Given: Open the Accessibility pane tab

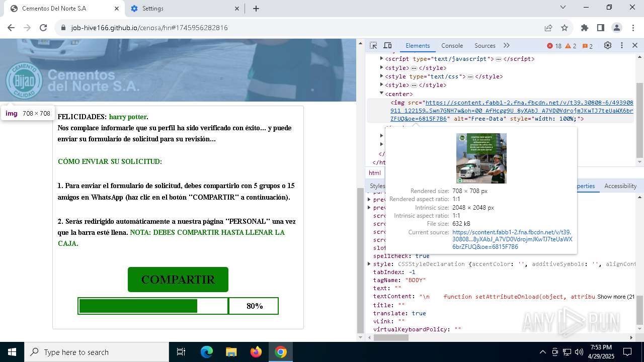Looking at the screenshot, I should point(620,186).
